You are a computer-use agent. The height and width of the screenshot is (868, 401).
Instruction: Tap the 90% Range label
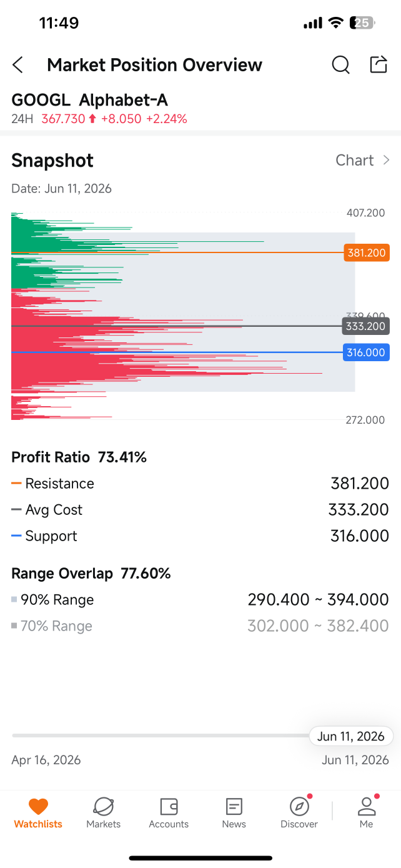pyautogui.click(x=57, y=600)
